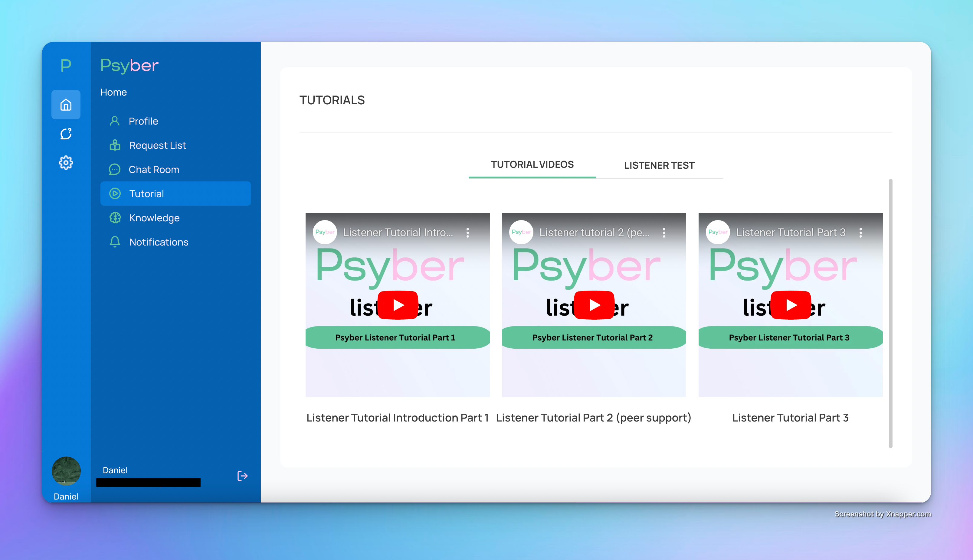Click the green P logo in the rail
The image size is (973, 560).
[x=66, y=65]
